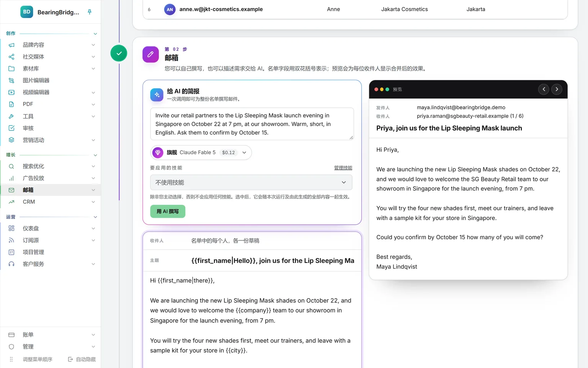This screenshot has width=588, height=368.
Task: Click the 搜索优化 magnifier icon
Action: tap(11, 166)
